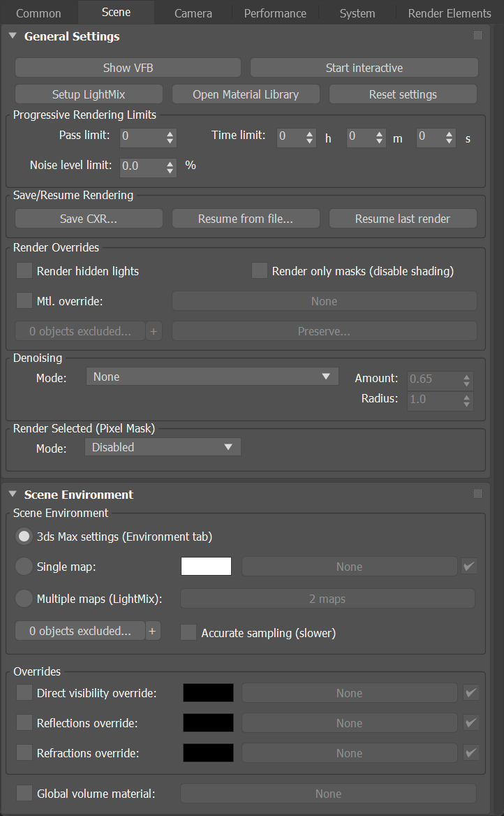This screenshot has width=504, height=816.
Task: Click Reset settings
Action: [x=403, y=94]
